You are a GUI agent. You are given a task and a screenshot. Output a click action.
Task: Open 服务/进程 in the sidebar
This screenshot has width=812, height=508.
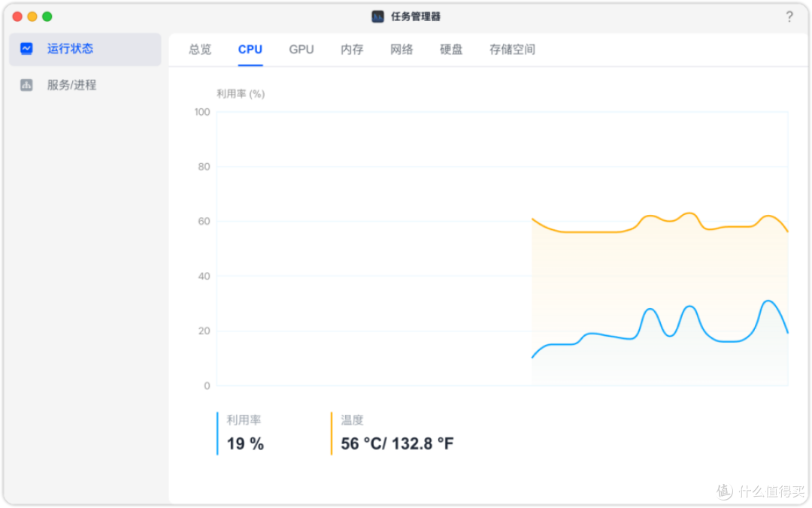86,85
